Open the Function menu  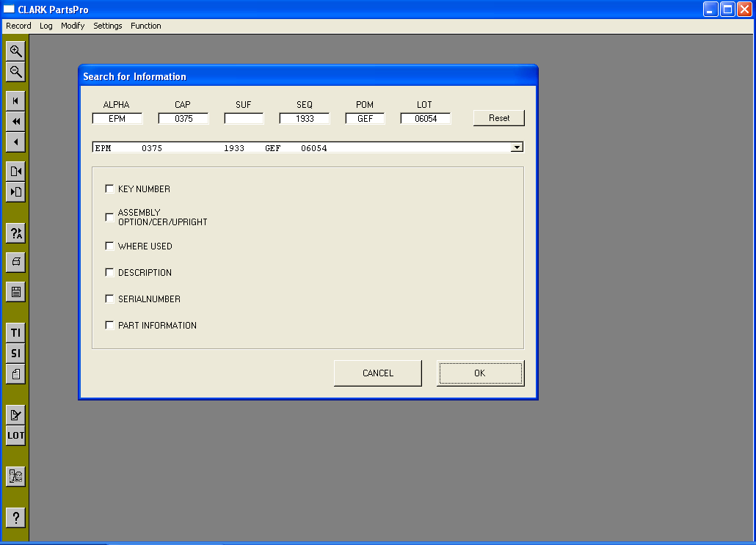coord(145,26)
